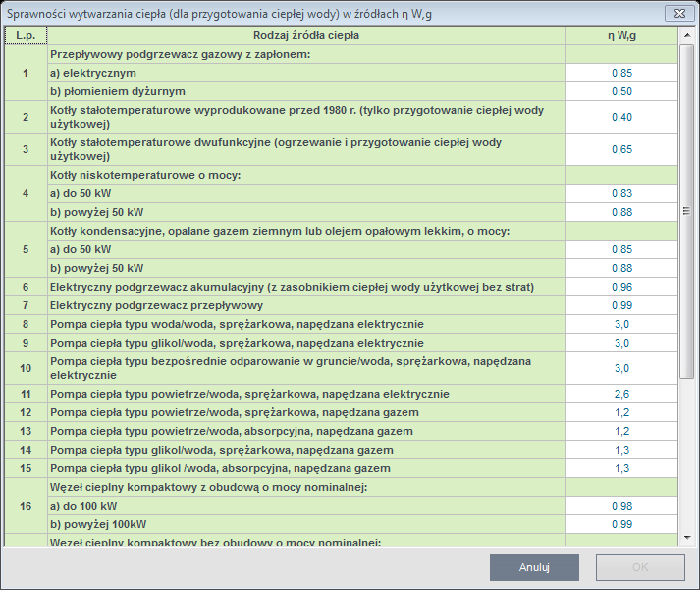
Task: Select value 0,40 for kotły przed 1980 r.
Action: click(621, 117)
